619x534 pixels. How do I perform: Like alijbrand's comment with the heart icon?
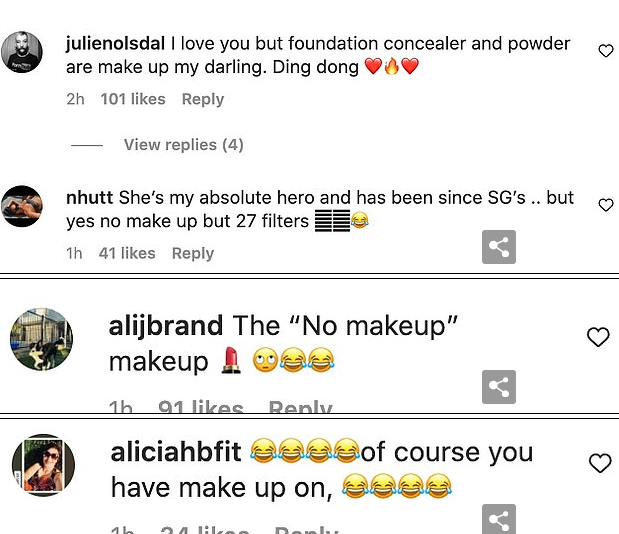598,337
